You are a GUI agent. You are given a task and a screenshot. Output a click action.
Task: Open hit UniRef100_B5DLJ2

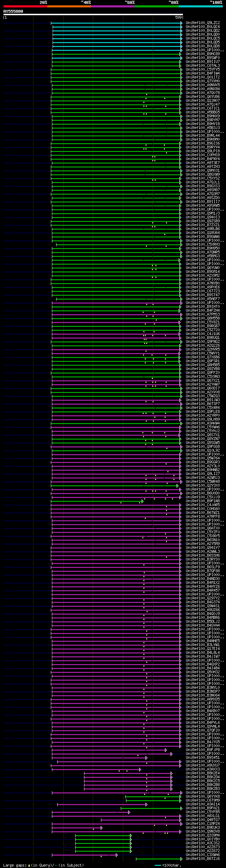(203, 622)
